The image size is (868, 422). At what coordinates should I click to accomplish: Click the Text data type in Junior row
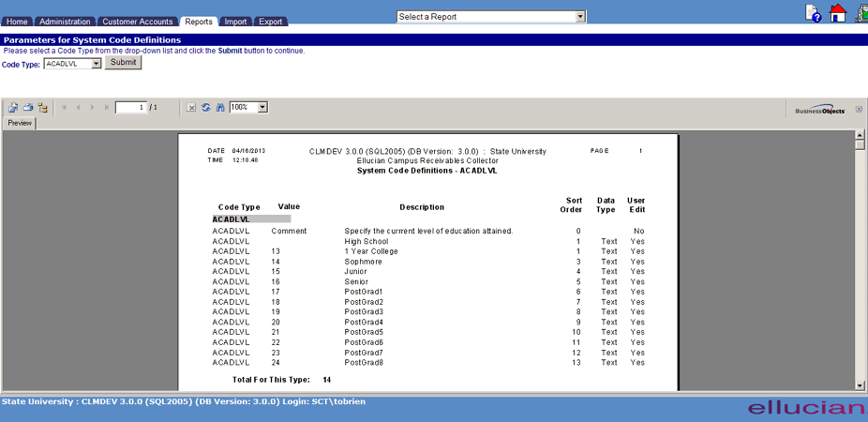[609, 271]
